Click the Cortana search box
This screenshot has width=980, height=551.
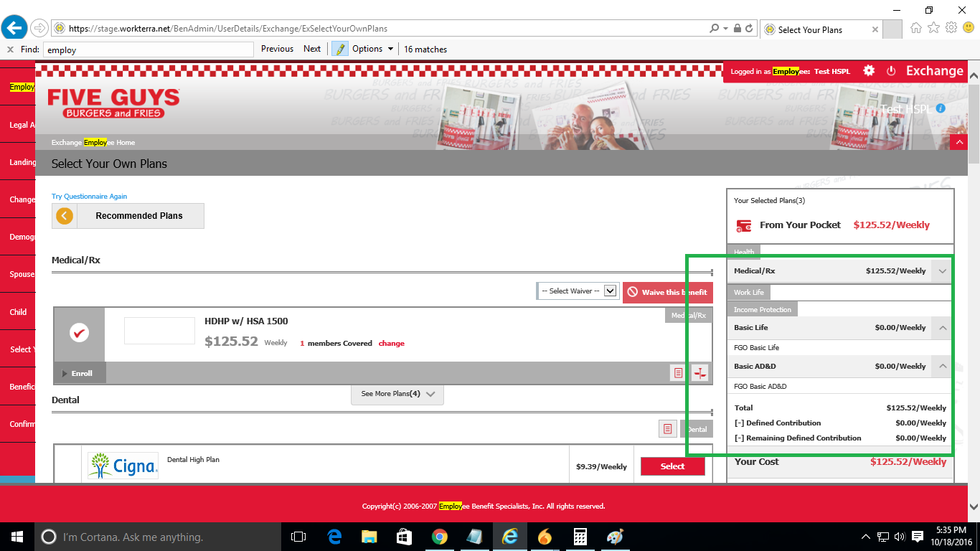[157, 537]
